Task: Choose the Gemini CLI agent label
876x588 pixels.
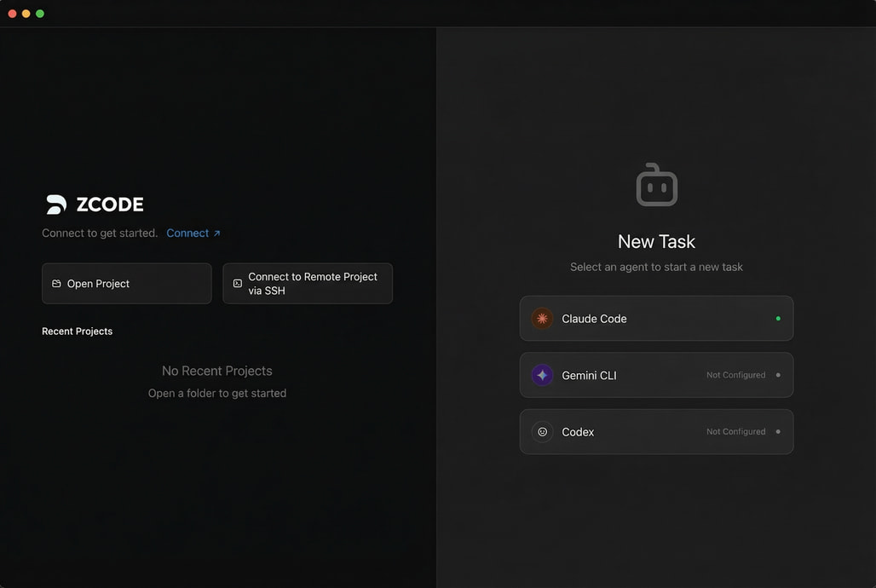Action: pyautogui.click(x=589, y=375)
